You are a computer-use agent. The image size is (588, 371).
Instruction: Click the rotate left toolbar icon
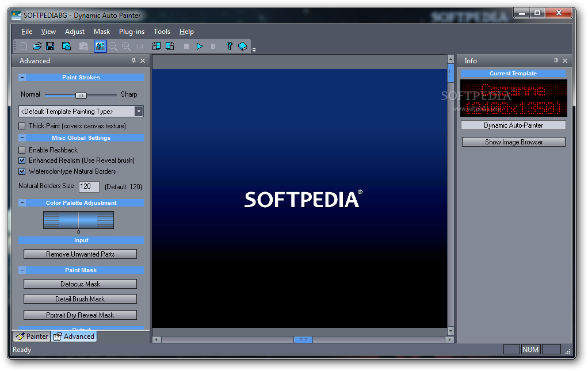pyautogui.click(x=156, y=46)
